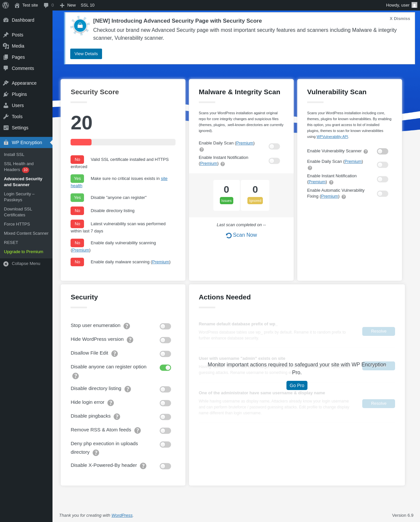Click the Go Pro button

tap(297, 385)
